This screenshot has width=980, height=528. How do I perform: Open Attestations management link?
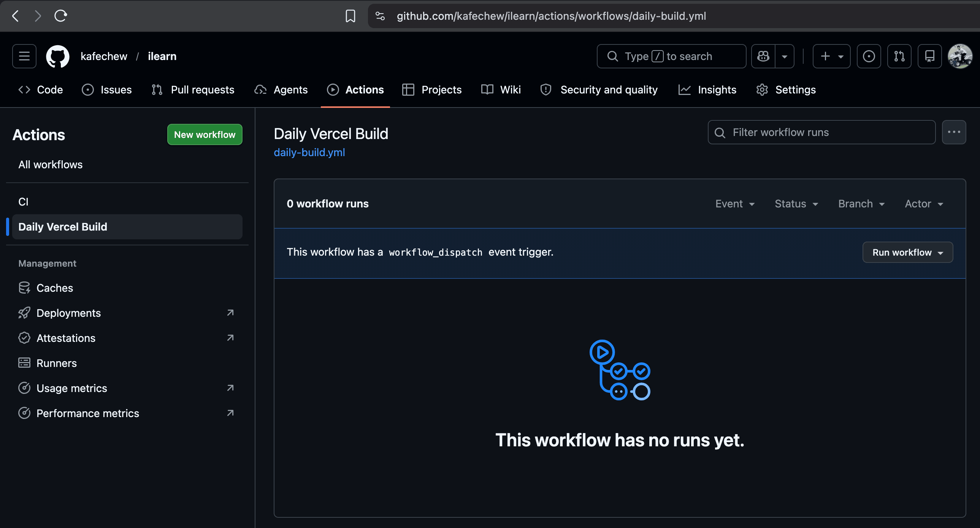click(x=127, y=338)
